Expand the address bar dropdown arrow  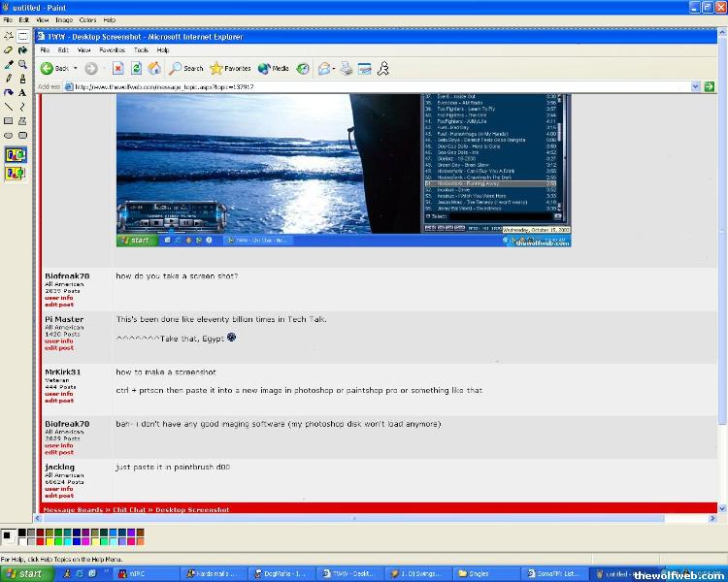(696, 86)
